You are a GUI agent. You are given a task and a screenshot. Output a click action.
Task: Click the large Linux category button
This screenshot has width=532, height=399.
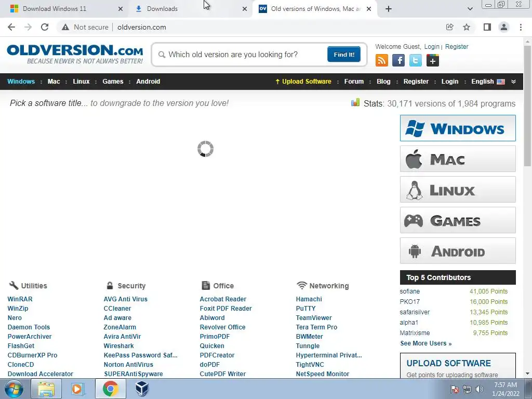click(458, 189)
